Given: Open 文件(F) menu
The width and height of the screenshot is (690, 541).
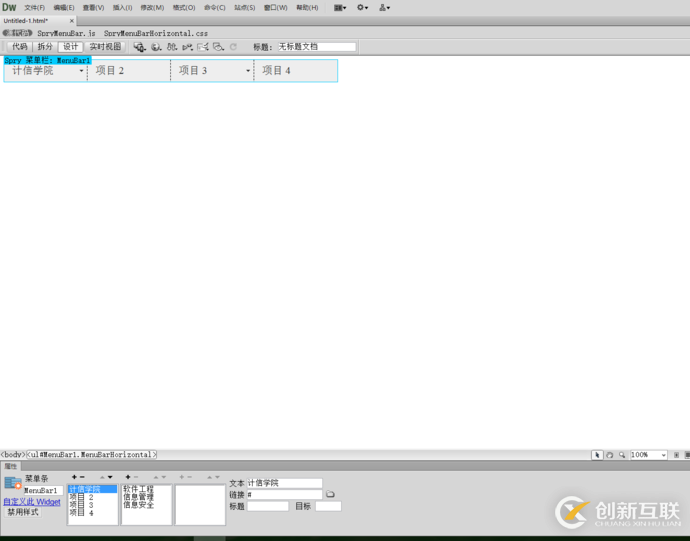Looking at the screenshot, I should (x=34, y=7).
